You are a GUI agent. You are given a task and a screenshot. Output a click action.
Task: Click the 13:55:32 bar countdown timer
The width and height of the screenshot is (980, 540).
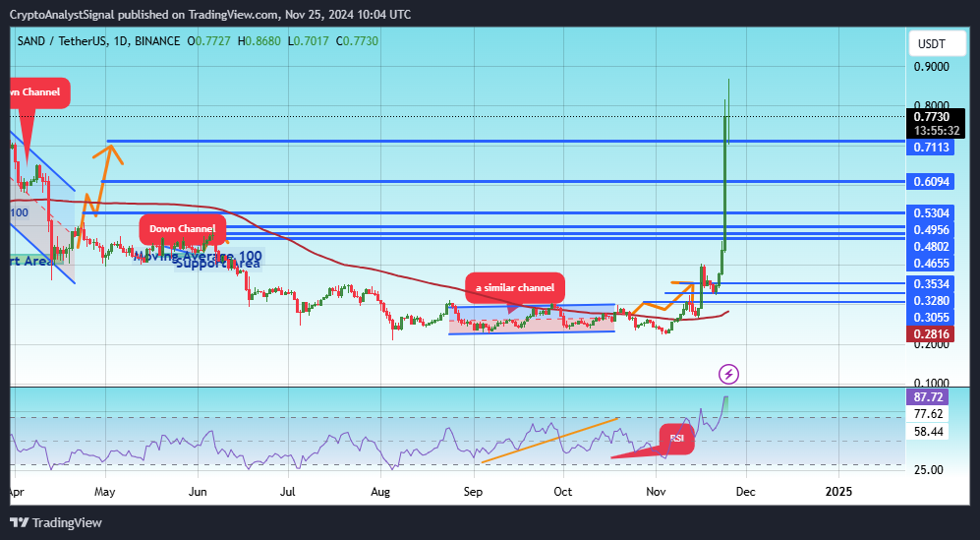[x=936, y=131]
